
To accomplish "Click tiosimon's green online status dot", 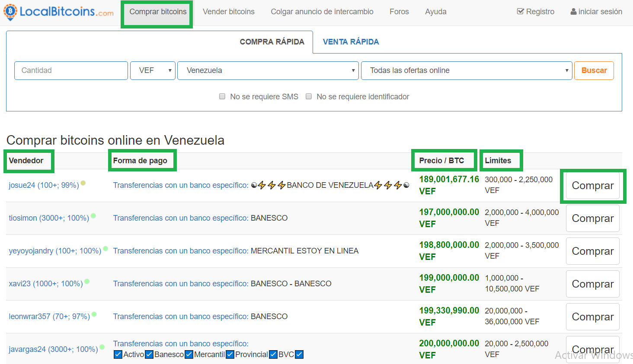I will pos(93,216).
